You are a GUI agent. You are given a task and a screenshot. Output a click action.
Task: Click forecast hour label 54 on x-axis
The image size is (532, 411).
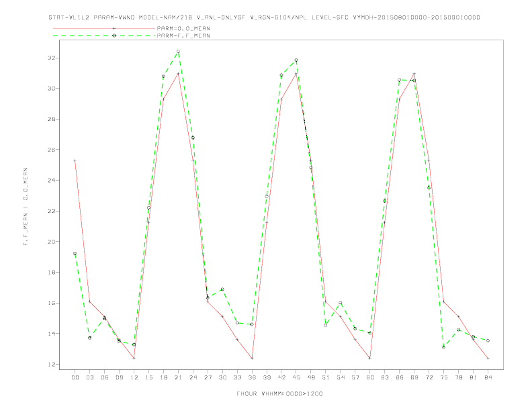click(x=341, y=377)
